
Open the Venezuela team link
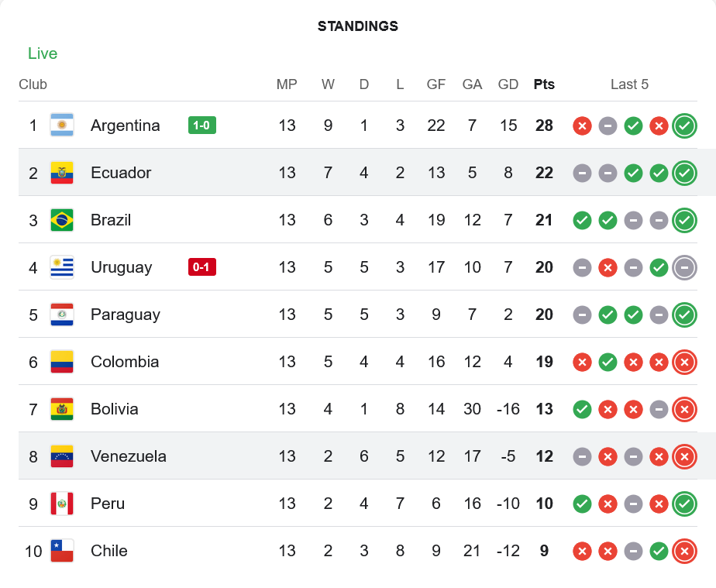tap(129, 456)
